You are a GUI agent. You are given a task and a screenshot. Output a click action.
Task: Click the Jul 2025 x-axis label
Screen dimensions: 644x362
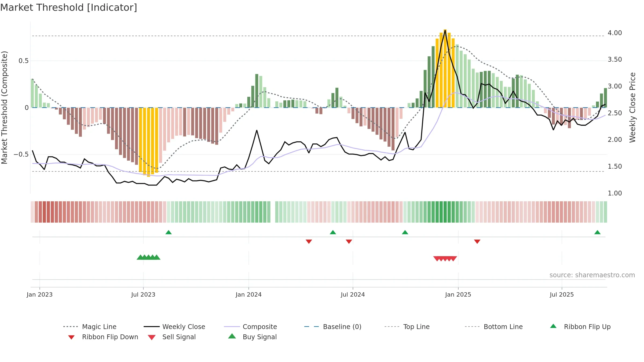(562, 295)
